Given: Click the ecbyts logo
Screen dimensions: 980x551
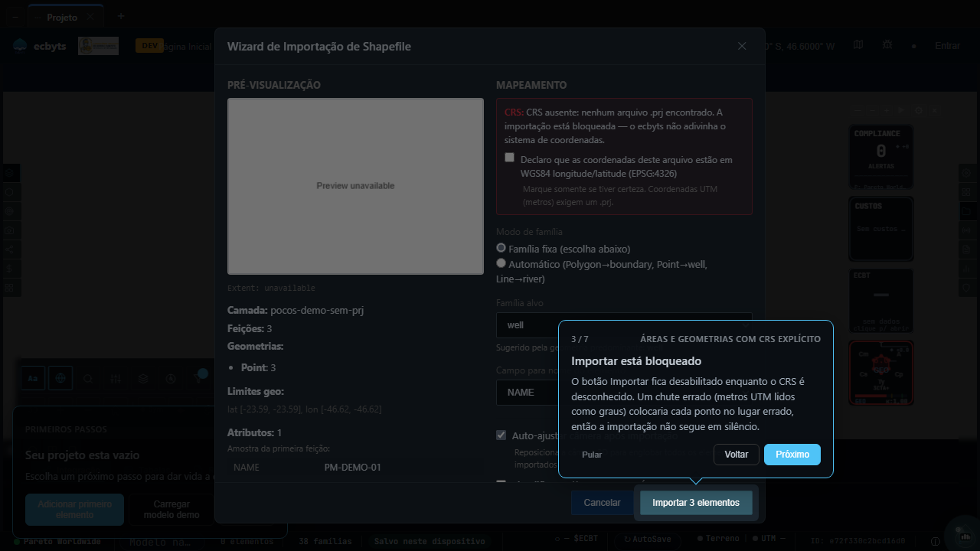Looking at the screenshot, I should 40,46.
